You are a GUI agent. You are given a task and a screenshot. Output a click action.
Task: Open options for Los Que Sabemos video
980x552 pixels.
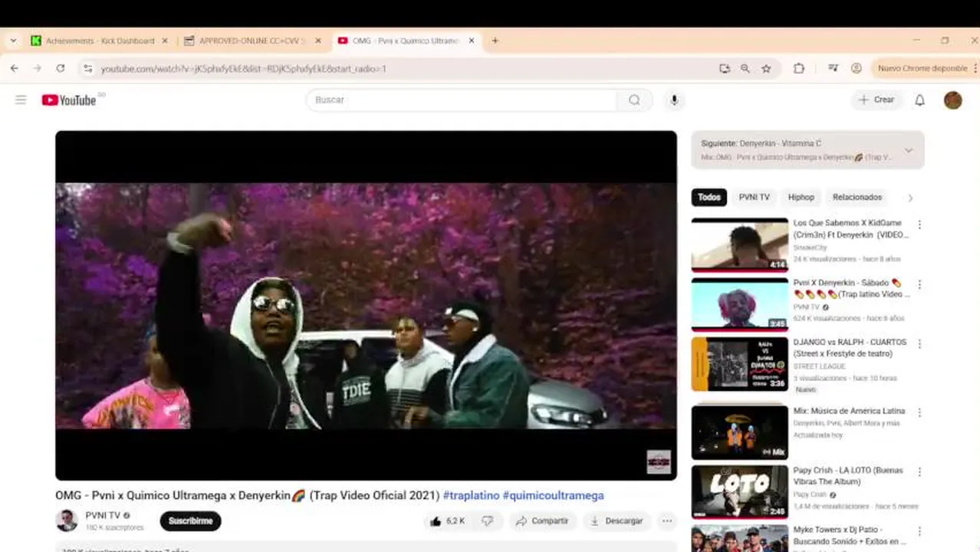click(x=919, y=225)
